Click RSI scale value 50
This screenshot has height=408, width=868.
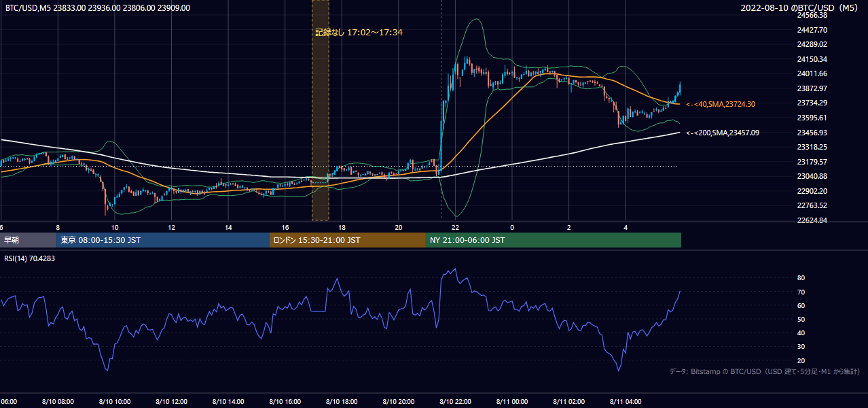[x=801, y=319]
